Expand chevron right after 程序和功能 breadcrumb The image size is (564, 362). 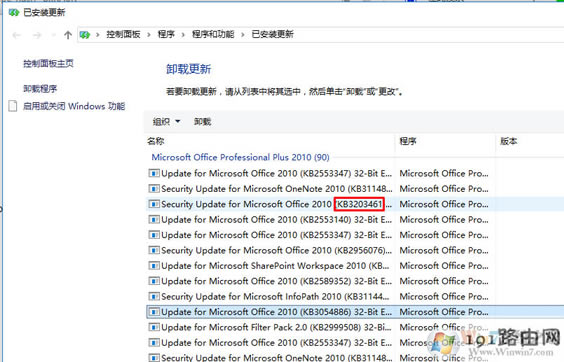pyautogui.click(x=243, y=35)
